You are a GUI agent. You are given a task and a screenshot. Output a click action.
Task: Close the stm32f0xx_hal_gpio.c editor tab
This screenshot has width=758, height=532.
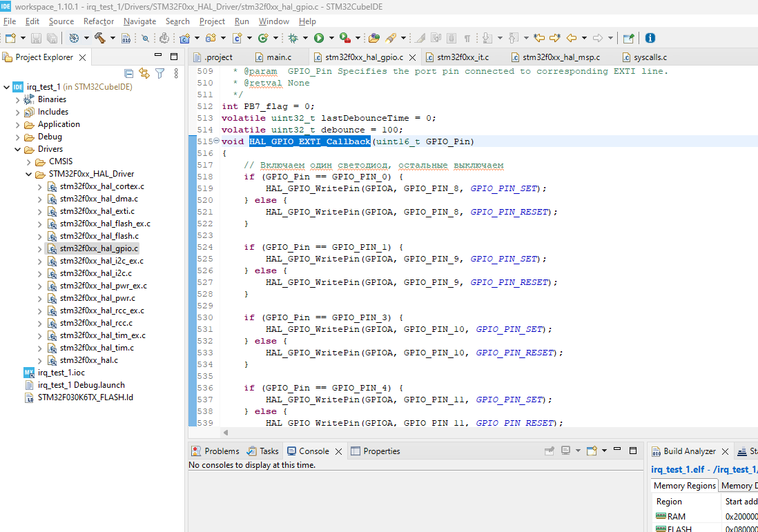(412, 57)
